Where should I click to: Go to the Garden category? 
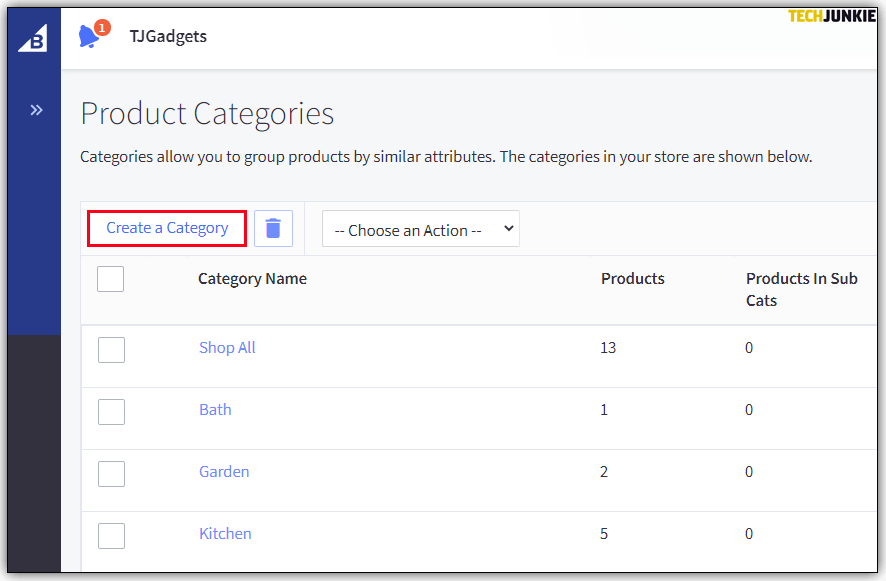(224, 472)
